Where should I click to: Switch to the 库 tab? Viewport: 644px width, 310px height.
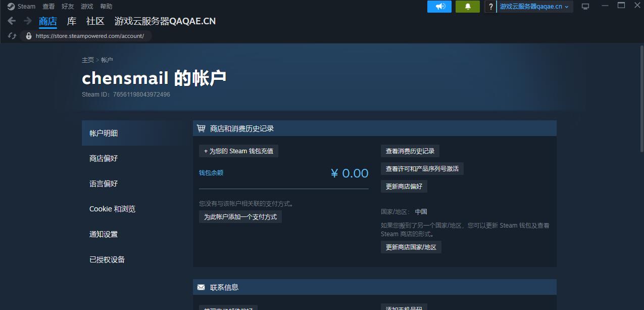[72, 21]
